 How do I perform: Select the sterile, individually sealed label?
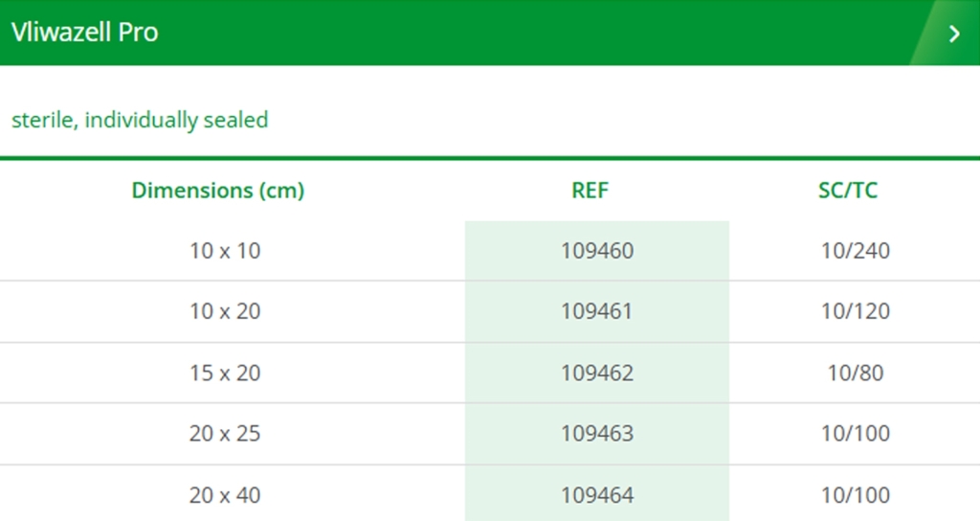coord(140,120)
